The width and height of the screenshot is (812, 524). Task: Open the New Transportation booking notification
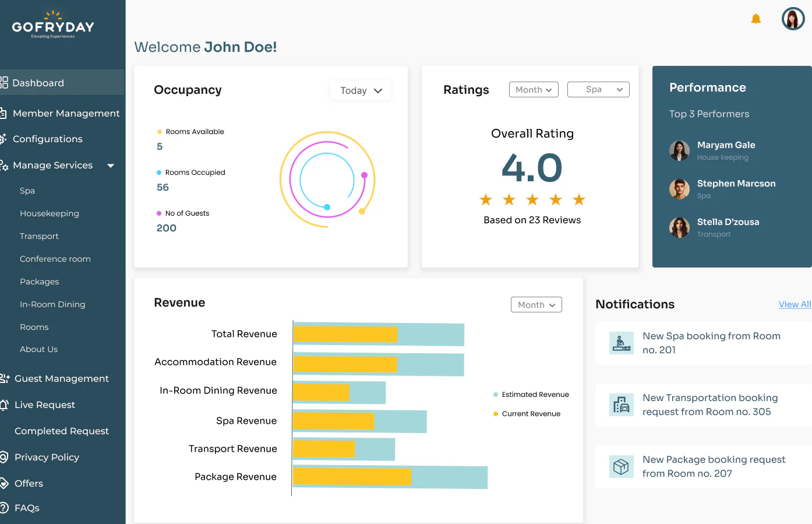click(704, 405)
